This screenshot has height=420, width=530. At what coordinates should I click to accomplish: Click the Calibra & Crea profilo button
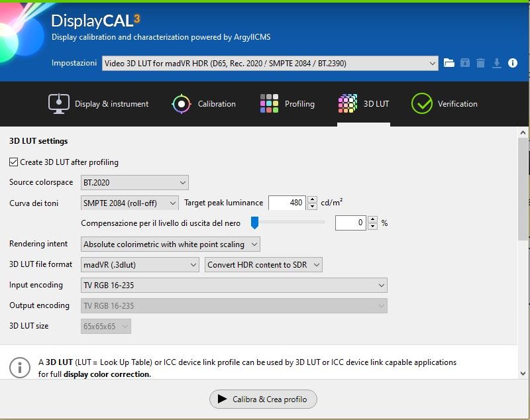[x=263, y=399]
